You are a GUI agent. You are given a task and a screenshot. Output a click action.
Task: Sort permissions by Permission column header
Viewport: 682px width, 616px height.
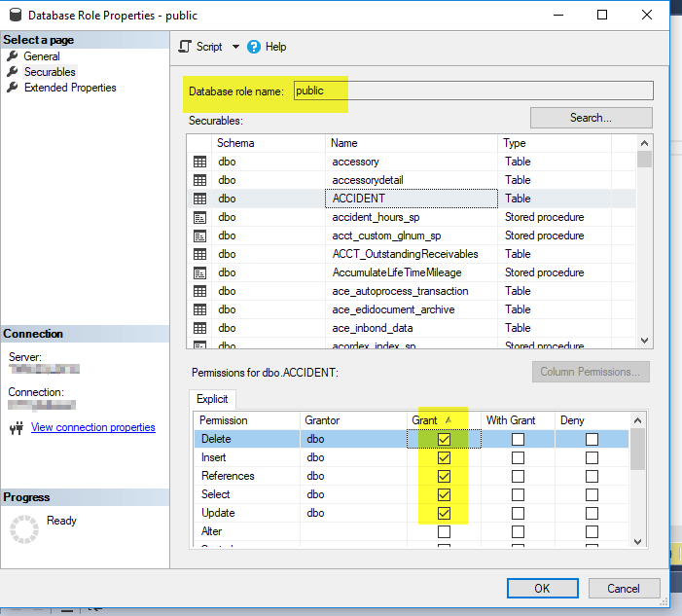(x=246, y=420)
